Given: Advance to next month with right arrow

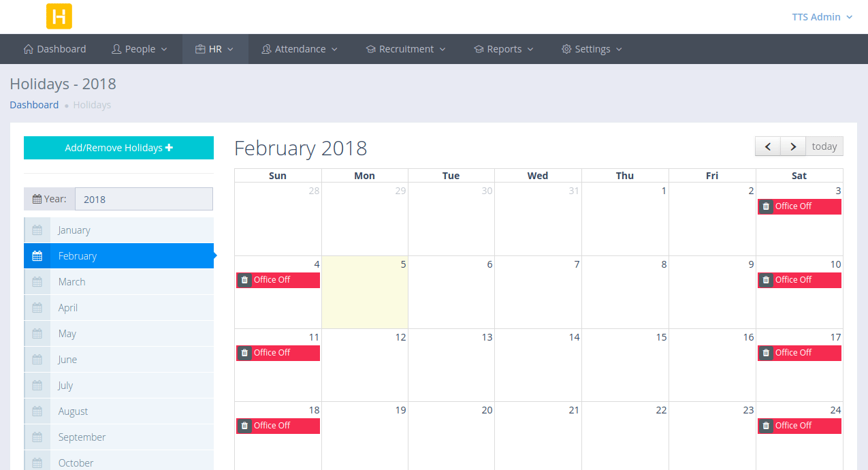Looking at the screenshot, I should pyautogui.click(x=792, y=146).
